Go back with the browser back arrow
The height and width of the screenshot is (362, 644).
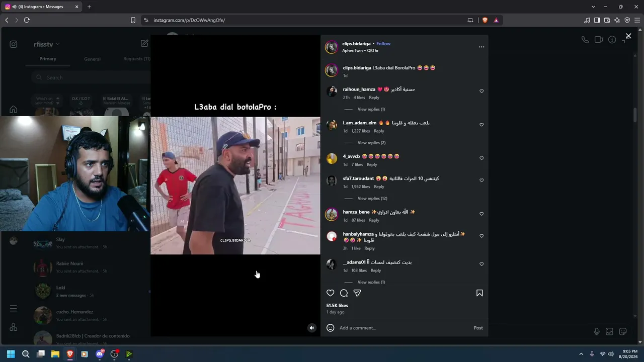pos(7,20)
